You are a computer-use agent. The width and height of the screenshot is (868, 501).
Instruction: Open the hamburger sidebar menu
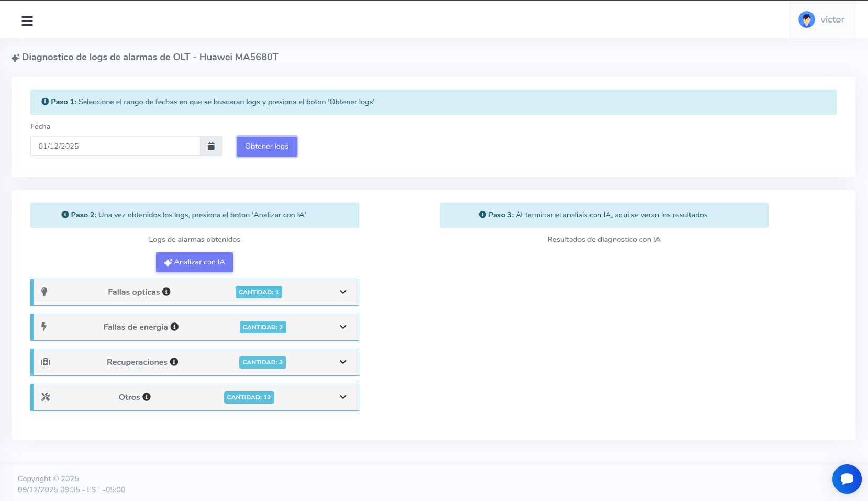tap(27, 20)
